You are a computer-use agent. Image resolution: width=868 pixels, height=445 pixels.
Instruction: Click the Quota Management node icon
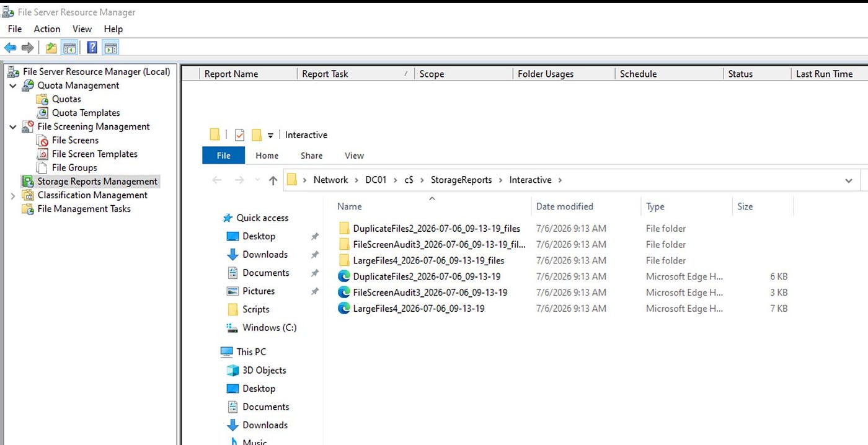28,86
